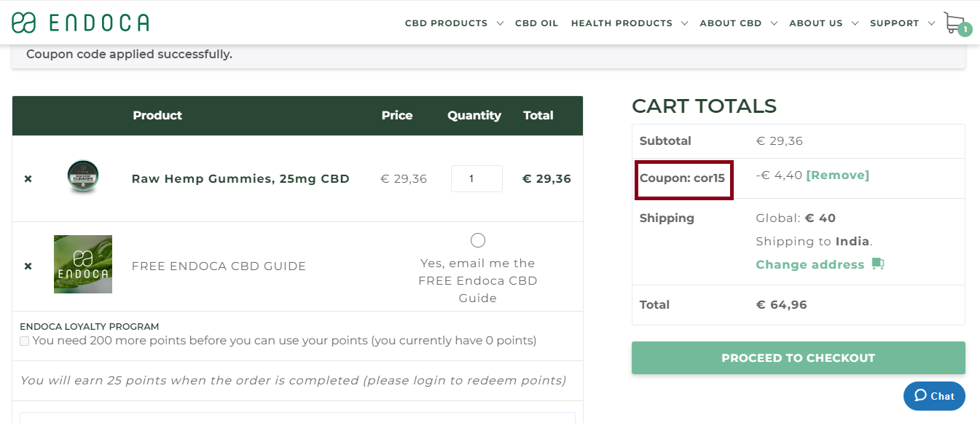Open the HEALTH PRODUCTS menu

point(623,23)
